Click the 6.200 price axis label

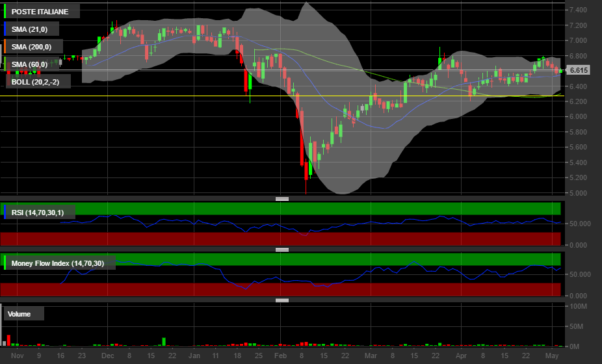click(x=578, y=101)
